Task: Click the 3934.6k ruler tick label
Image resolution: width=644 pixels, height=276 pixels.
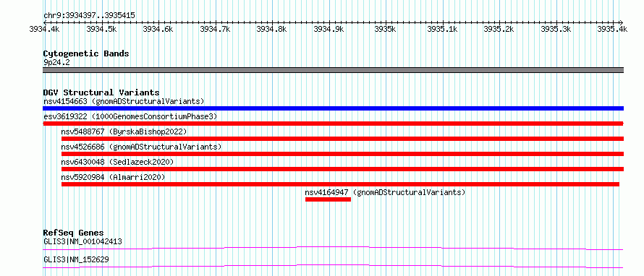Action: click(158, 29)
